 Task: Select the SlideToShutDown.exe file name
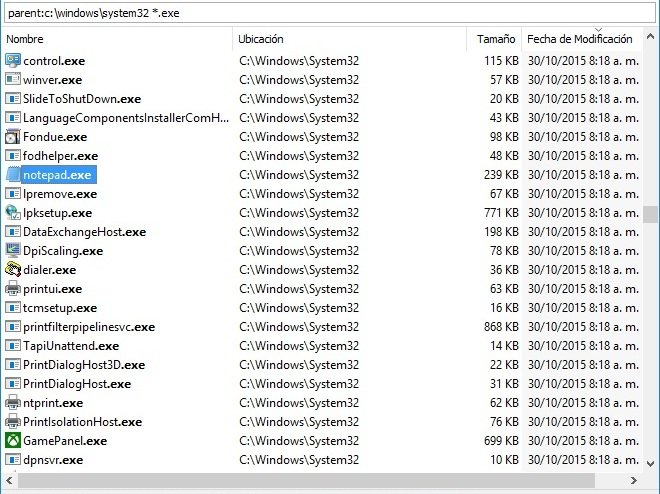coord(82,99)
